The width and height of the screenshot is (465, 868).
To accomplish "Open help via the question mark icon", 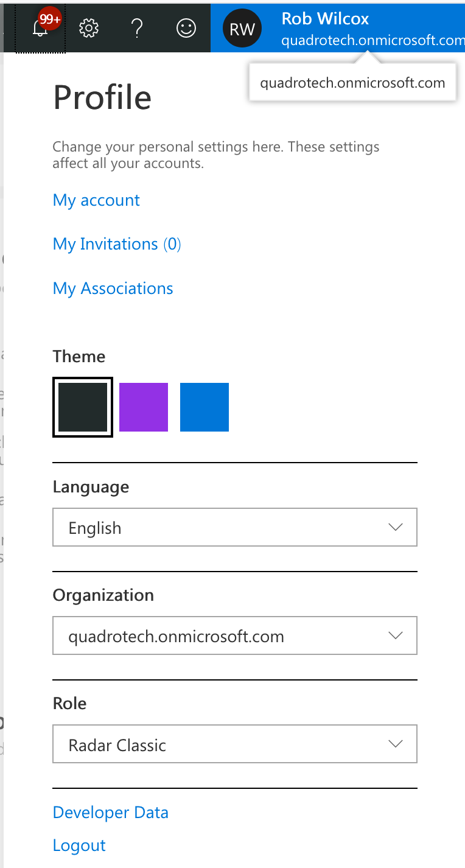I will [x=136, y=27].
